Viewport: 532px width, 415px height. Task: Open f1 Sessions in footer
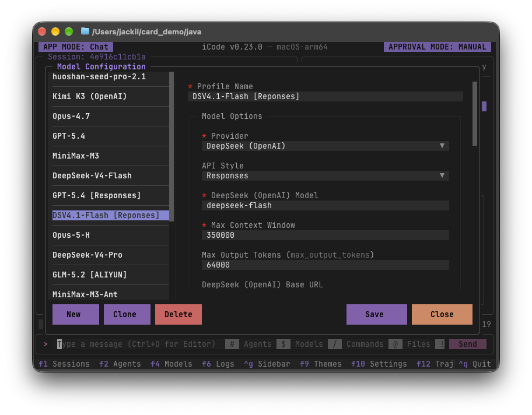click(64, 364)
